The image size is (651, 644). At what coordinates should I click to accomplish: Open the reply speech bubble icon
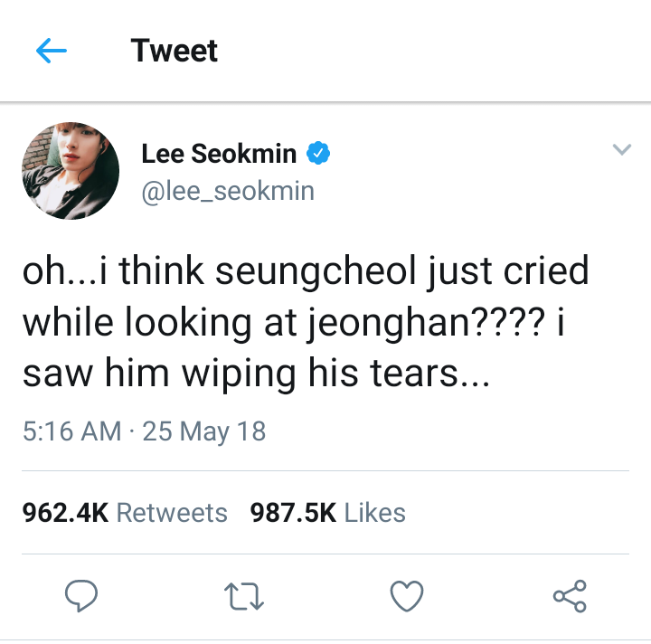(81, 596)
